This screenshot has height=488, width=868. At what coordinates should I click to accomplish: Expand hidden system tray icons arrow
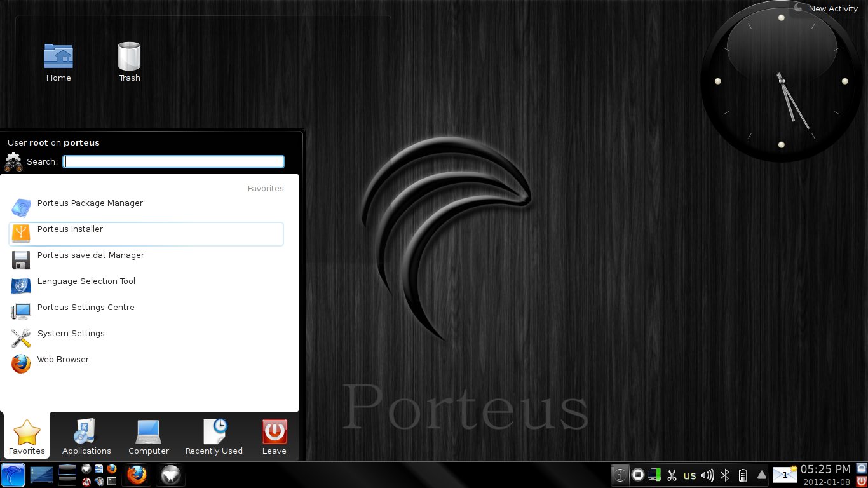point(761,475)
